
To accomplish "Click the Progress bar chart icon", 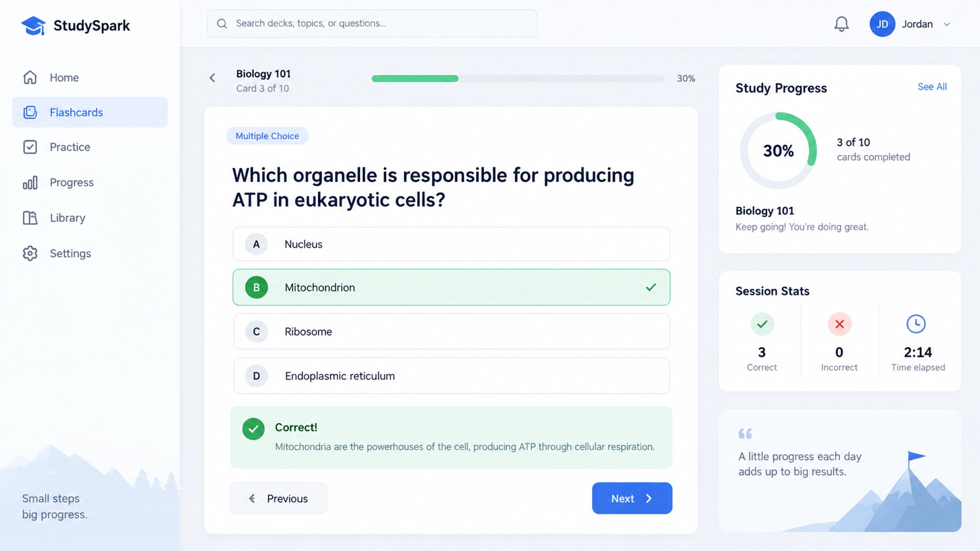I will click(x=30, y=183).
